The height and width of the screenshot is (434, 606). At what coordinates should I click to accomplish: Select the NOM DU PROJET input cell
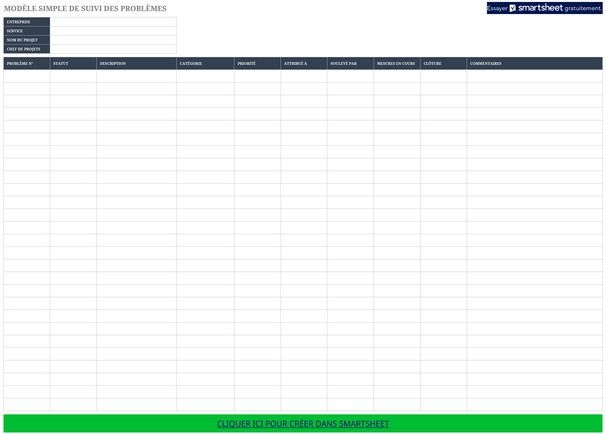113,40
